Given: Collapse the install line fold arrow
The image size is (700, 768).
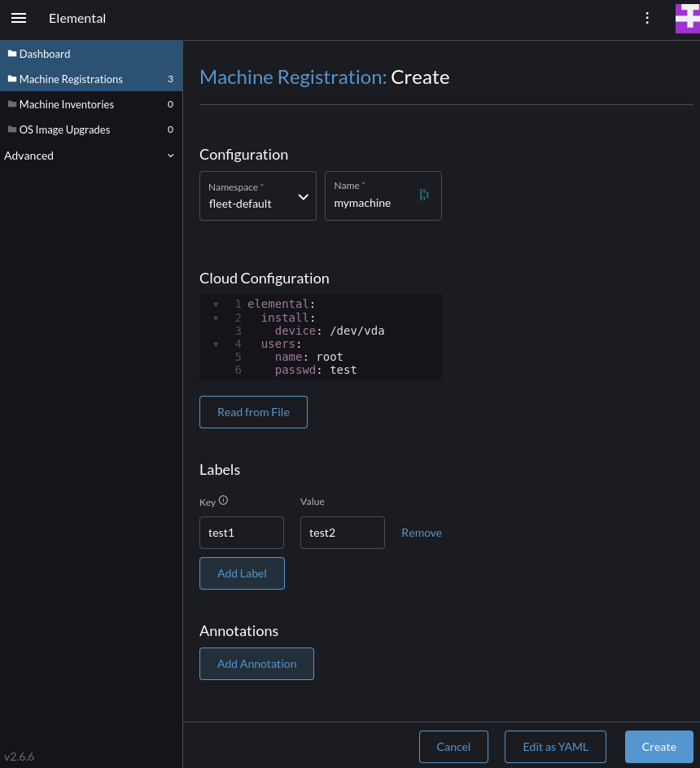Looking at the screenshot, I should (216, 318).
